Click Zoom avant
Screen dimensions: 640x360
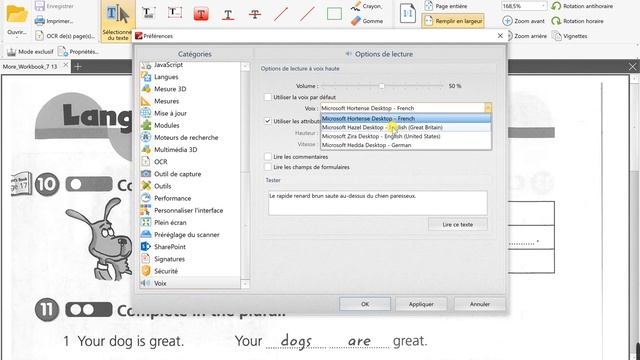tap(523, 21)
